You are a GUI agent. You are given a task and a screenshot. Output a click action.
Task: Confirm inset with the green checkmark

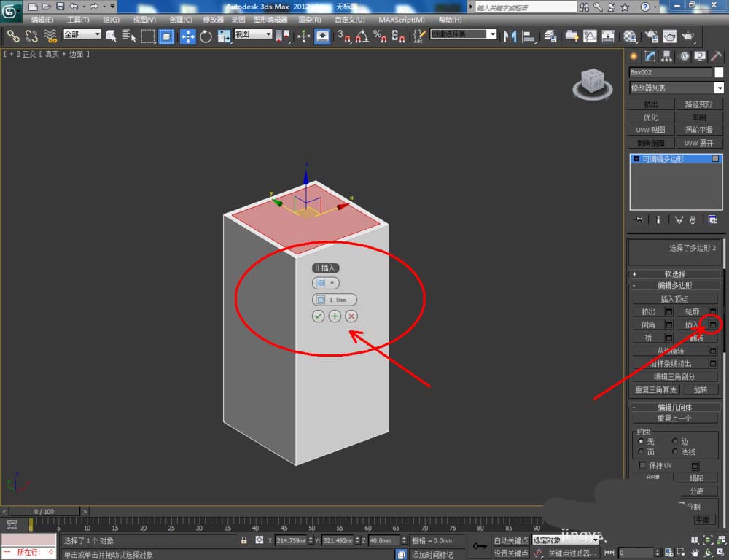tap(318, 316)
